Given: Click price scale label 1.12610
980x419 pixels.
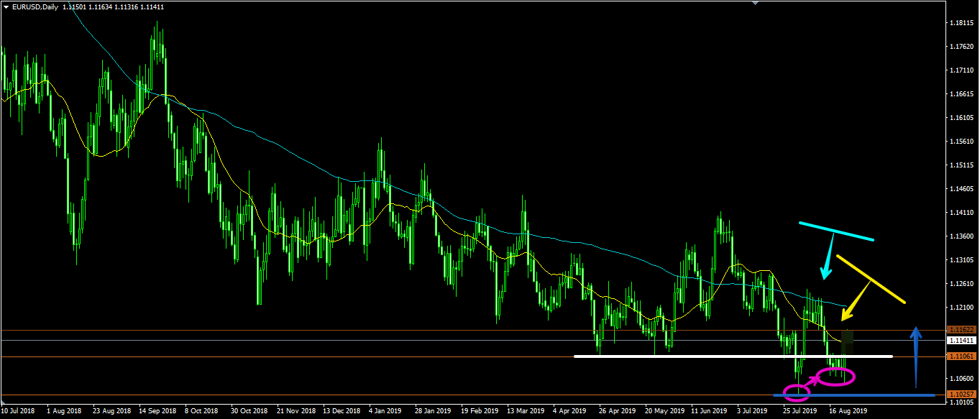Looking at the screenshot, I should 961,284.
